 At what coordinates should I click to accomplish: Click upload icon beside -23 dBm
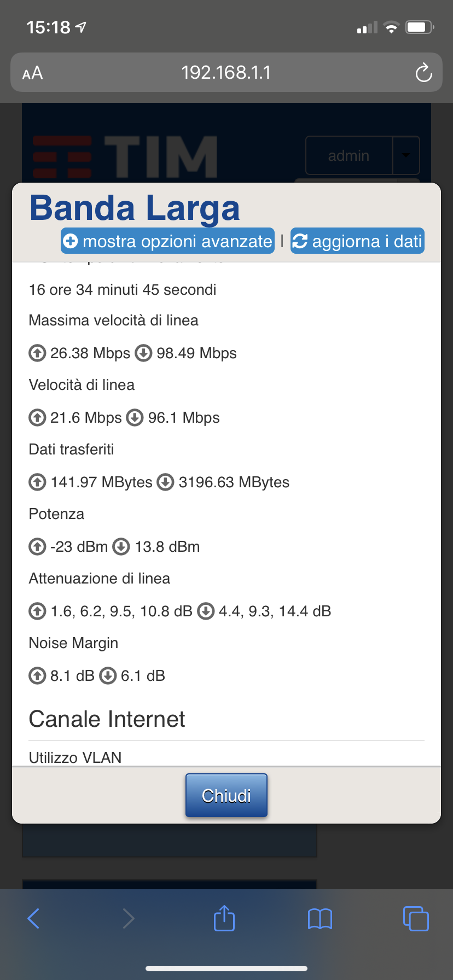coord(37,547)
